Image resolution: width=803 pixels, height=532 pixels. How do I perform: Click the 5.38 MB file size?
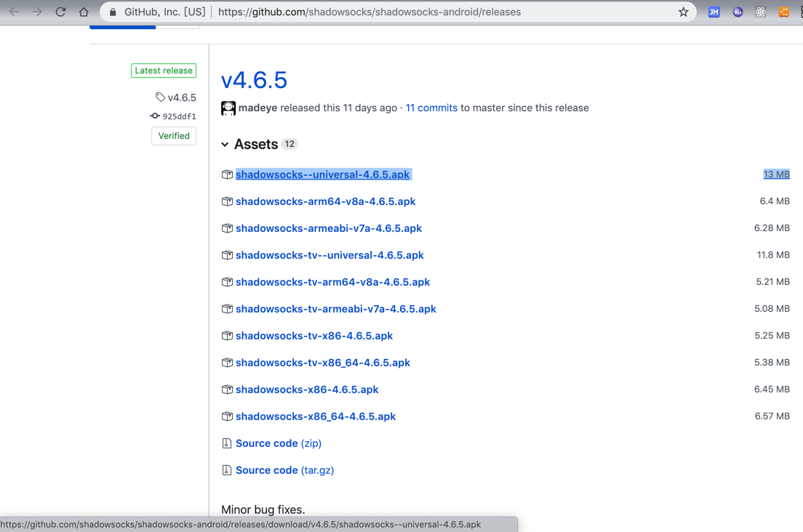[x=772, y=362]
